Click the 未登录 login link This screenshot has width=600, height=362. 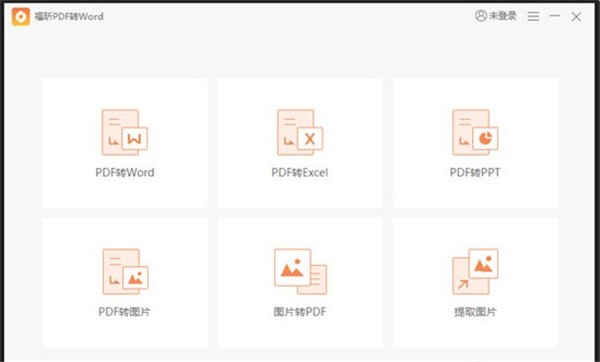click(x=503, y=16)
